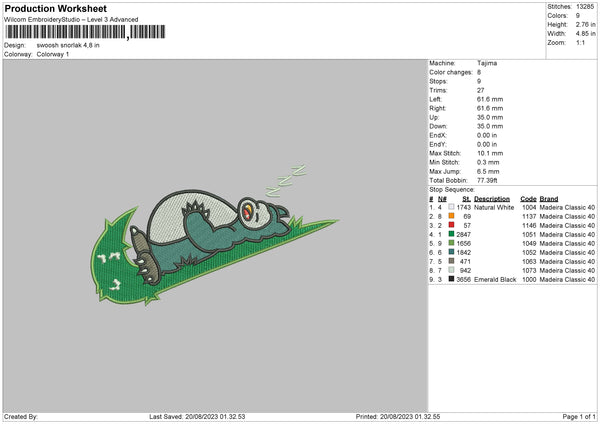Click the 'Page 1 of 1' indicator
The width and height of the screenshot is (600, 424).
(579, 417)
